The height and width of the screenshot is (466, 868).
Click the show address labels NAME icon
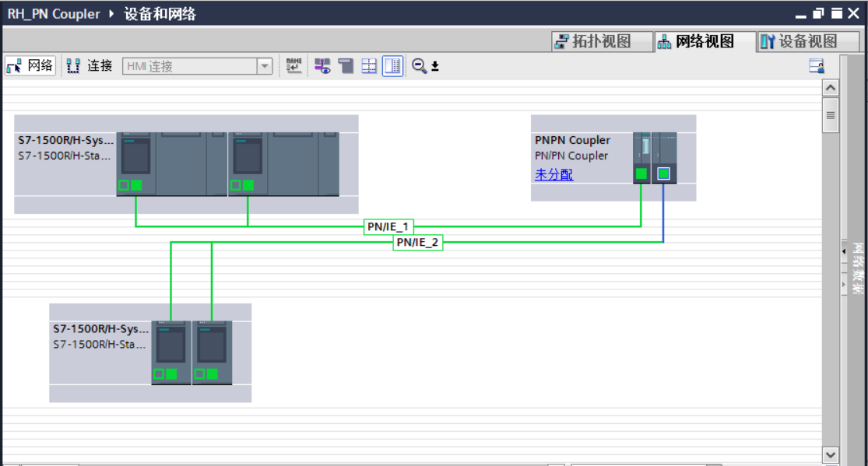tap(294, 66)
